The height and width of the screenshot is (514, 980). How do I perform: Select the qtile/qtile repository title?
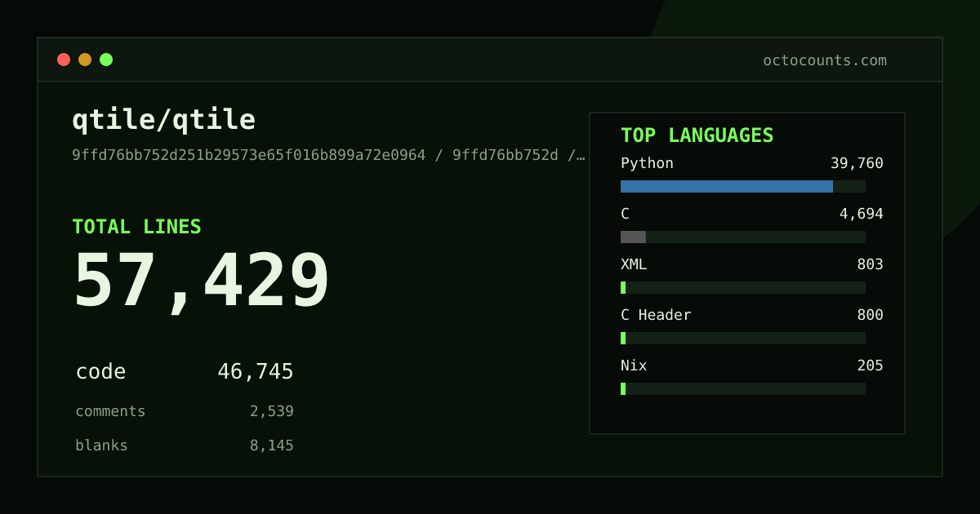[x=163, y=120]
